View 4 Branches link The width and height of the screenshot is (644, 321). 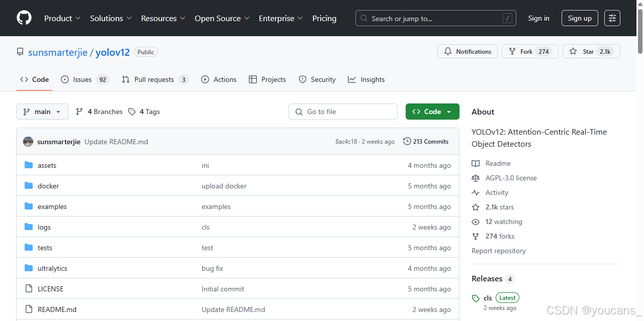[99, 112]
